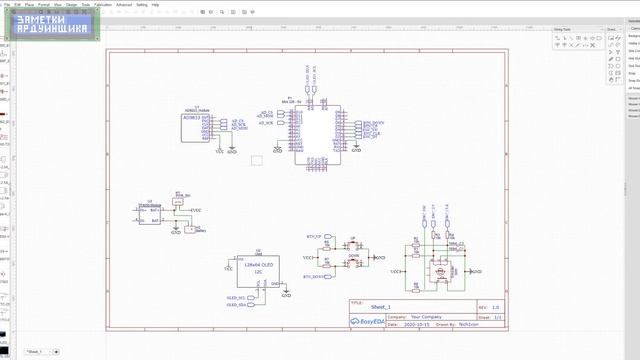The width and height of the screenshot is (640, 360).
Task: Open the Format menu
Action: [x=44, y=5]
